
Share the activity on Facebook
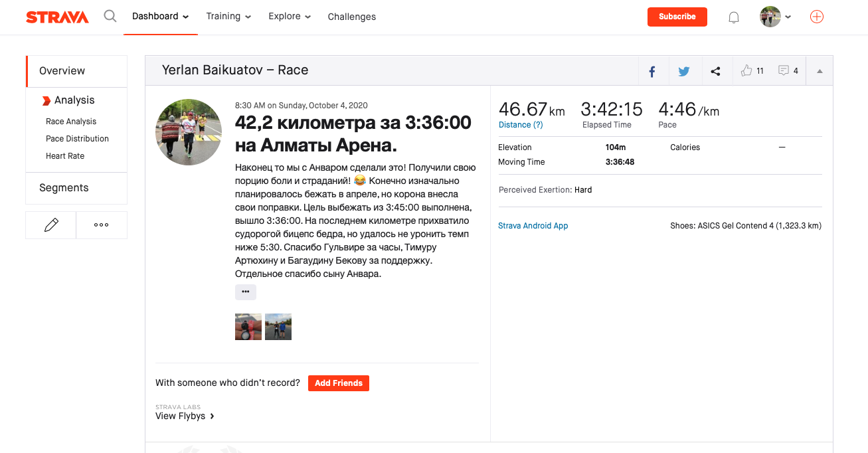click(652, 71)
